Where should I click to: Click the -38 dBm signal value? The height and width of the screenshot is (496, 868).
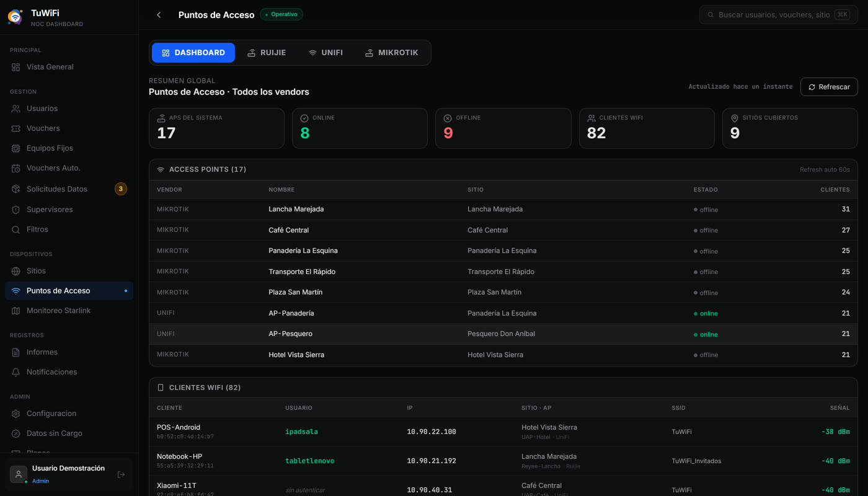pos(835,432)
